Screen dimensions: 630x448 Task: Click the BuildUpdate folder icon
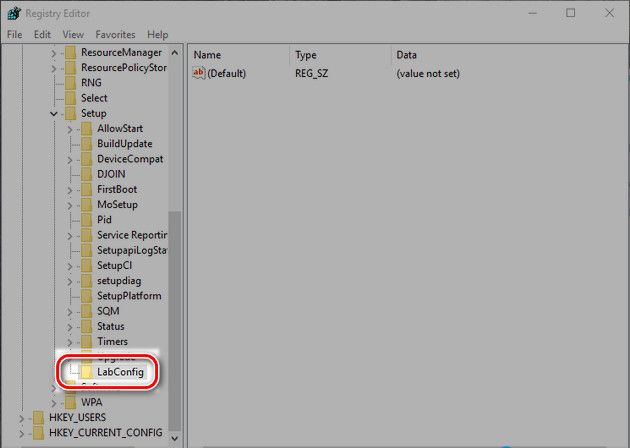(x=87, y=144)
